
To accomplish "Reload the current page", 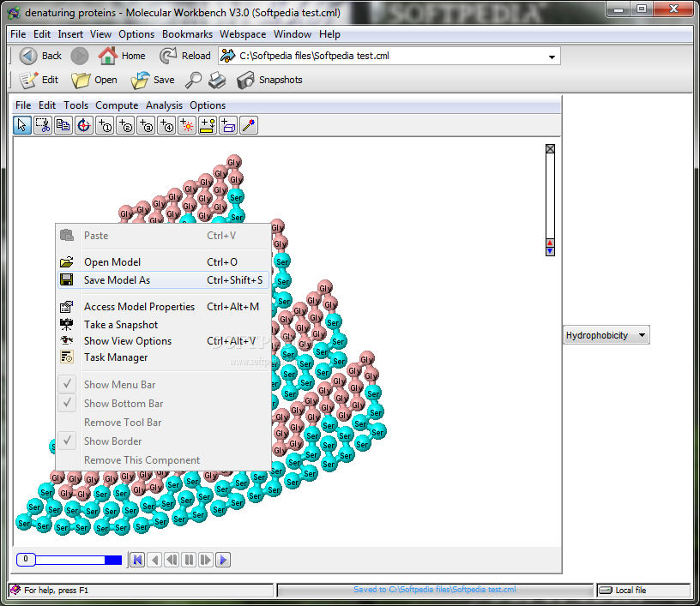I will (185, 56).
